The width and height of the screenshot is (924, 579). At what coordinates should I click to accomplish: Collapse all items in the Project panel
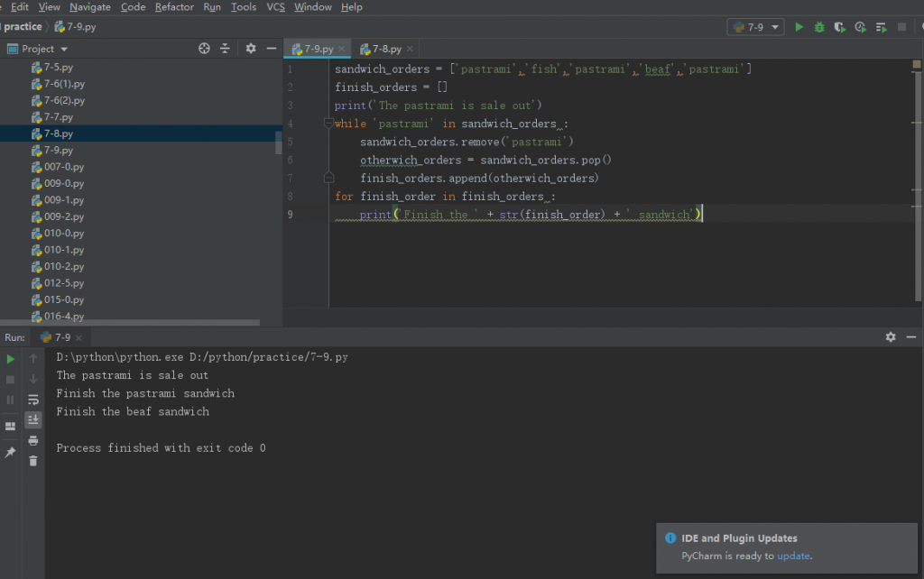point(226,49)
